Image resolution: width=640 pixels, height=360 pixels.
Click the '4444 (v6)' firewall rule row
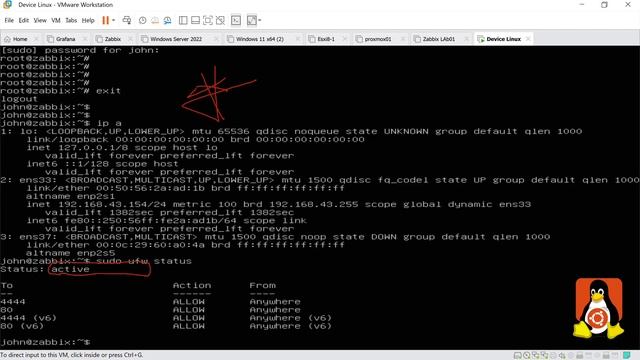pyautogui.click(x=166, y=318)
